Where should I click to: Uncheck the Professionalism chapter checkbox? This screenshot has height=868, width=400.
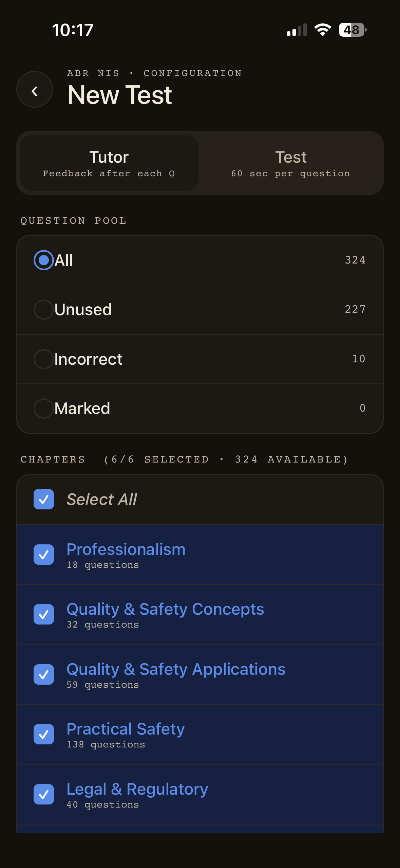click(44, 555)
